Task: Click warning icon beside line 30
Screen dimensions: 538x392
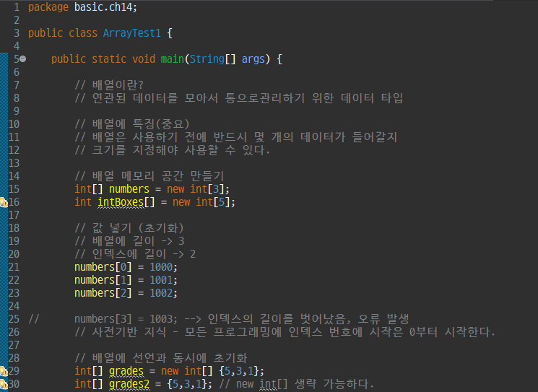Action: click(x=4, y=384)
